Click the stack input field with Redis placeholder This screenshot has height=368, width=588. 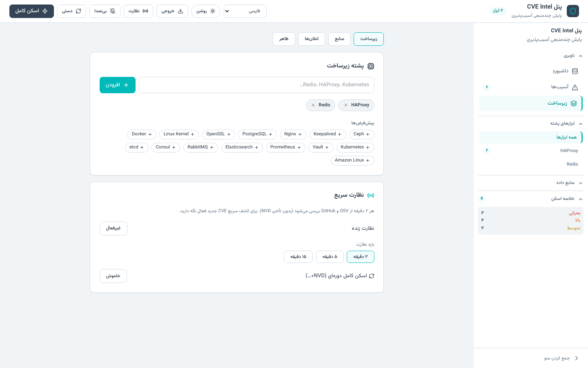256,85
